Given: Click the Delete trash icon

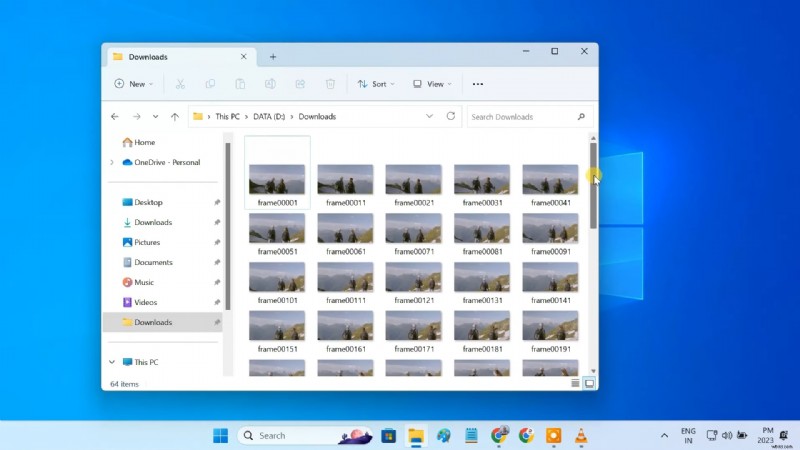Looking at the screenshot, I should [331, 84].
